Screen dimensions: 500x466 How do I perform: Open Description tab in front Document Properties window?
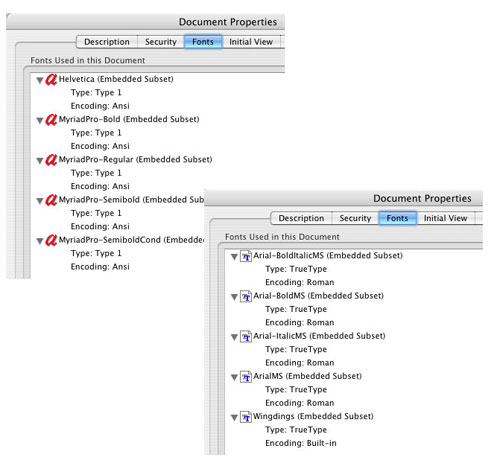point(301,218)
